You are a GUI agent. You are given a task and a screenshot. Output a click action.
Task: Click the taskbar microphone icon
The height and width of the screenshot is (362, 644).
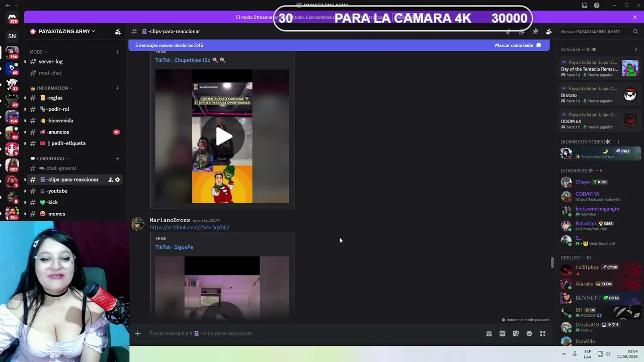(x=575, y=354)
